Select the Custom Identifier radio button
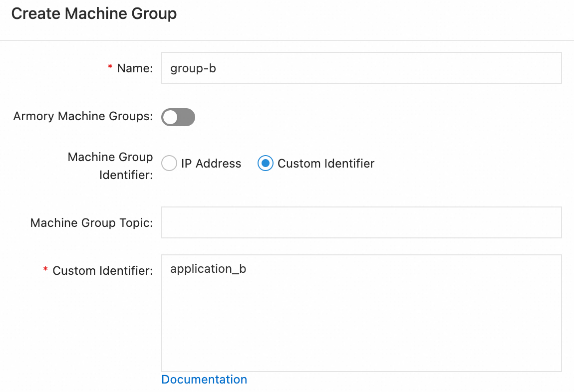This screenshot has height=392, width=574. [x=266, y=163]
